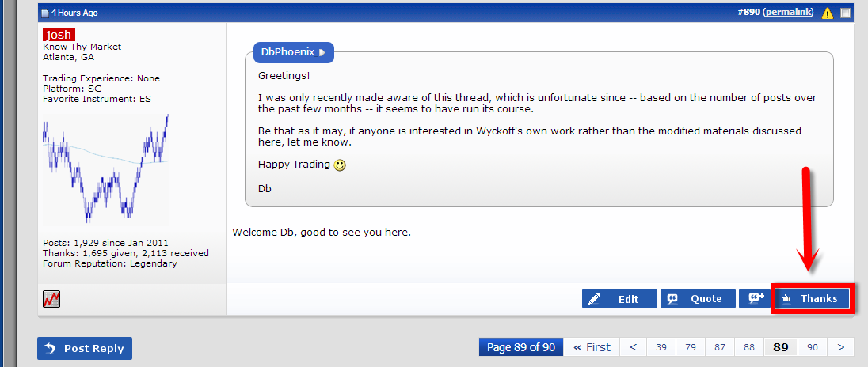868x367 pixels.
Task: Open the permalink for post #890
Action: pos(789,12)
